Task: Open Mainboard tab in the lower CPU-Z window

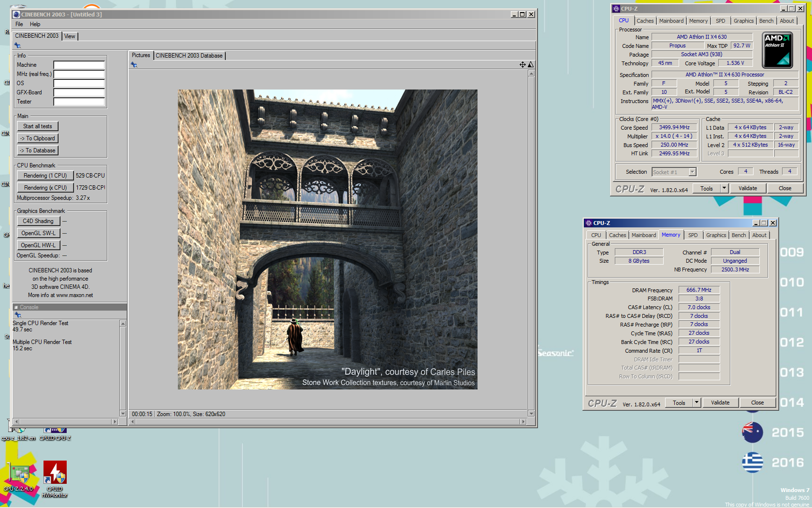Action: tap(644, 235)
